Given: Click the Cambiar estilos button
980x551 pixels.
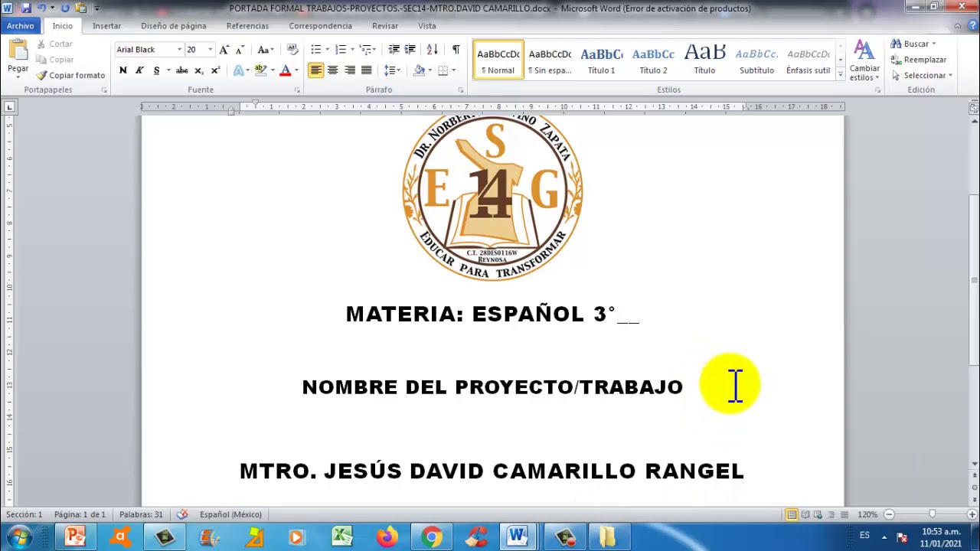Looking at the screenshot, I should pos(864,60).
